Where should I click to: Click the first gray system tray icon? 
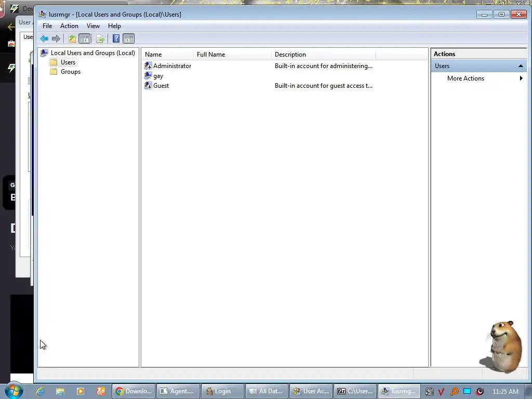(429, 392)
